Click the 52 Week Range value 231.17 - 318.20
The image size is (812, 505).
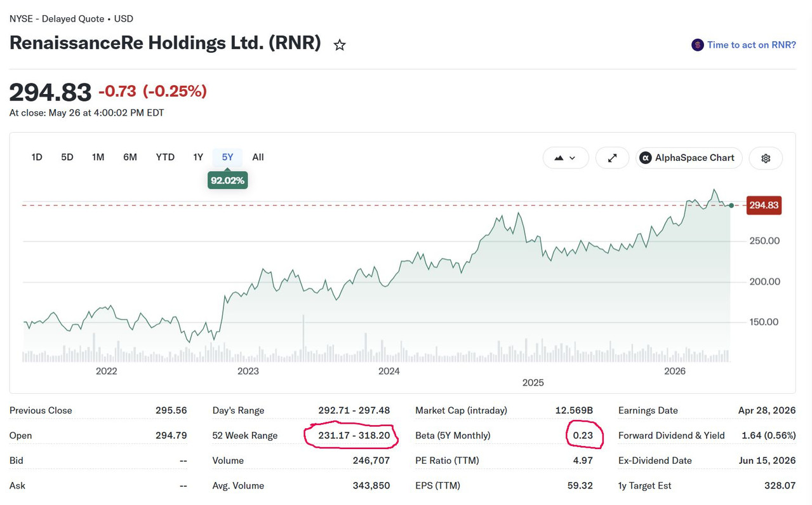(354, 436)
